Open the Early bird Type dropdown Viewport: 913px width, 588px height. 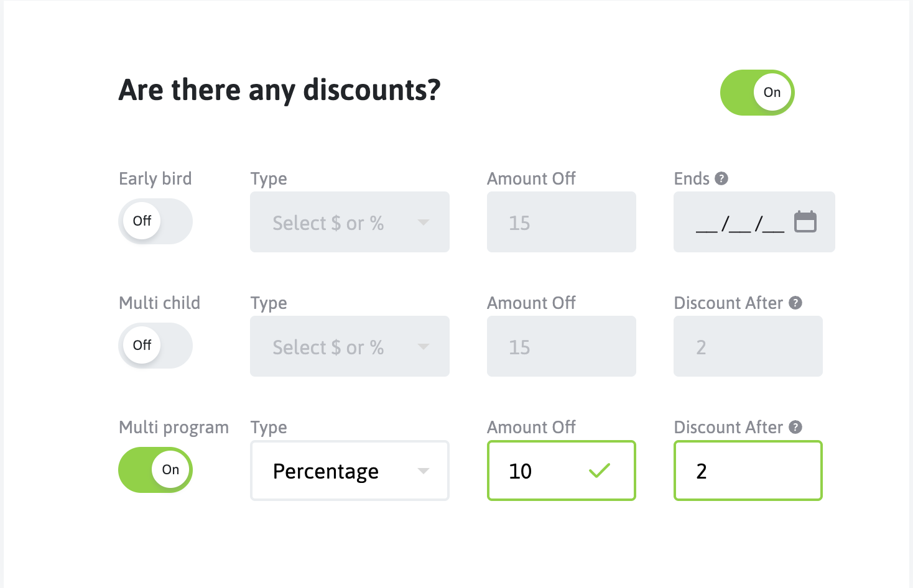[349, 222]
